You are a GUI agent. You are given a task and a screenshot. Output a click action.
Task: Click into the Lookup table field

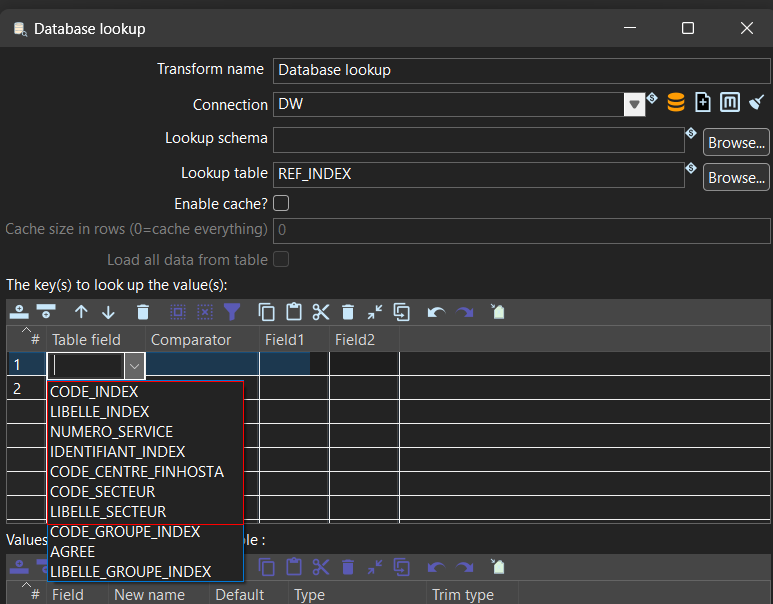tap(479, 175)
